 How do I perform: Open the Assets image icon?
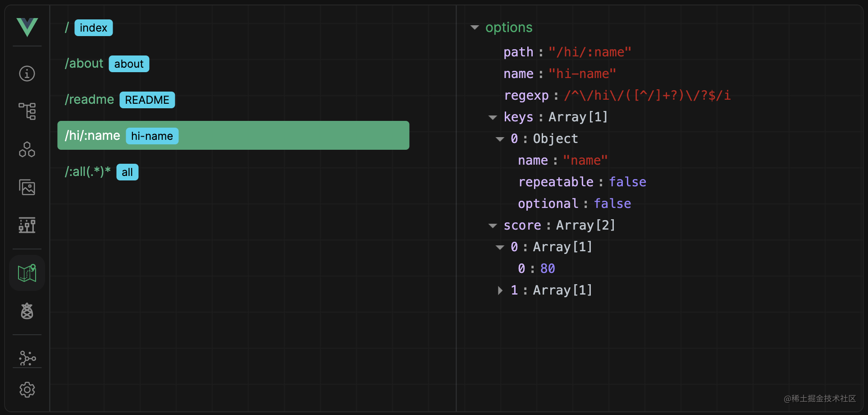tap(27, 187)
